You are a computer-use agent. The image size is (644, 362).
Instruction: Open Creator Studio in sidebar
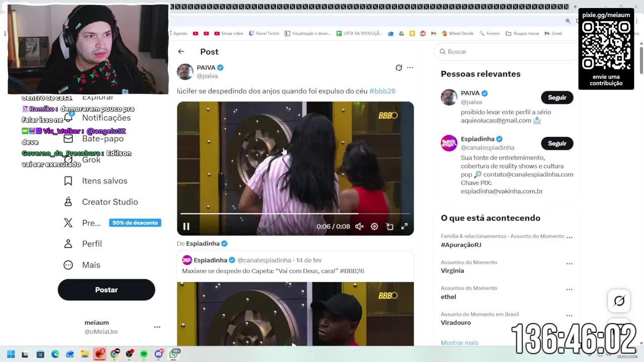point(101,202)
